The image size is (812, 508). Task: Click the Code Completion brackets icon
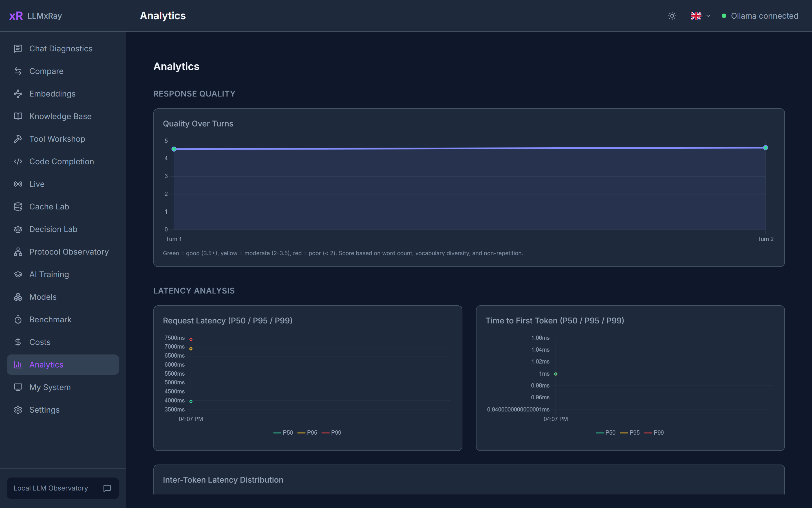point(18,162)
